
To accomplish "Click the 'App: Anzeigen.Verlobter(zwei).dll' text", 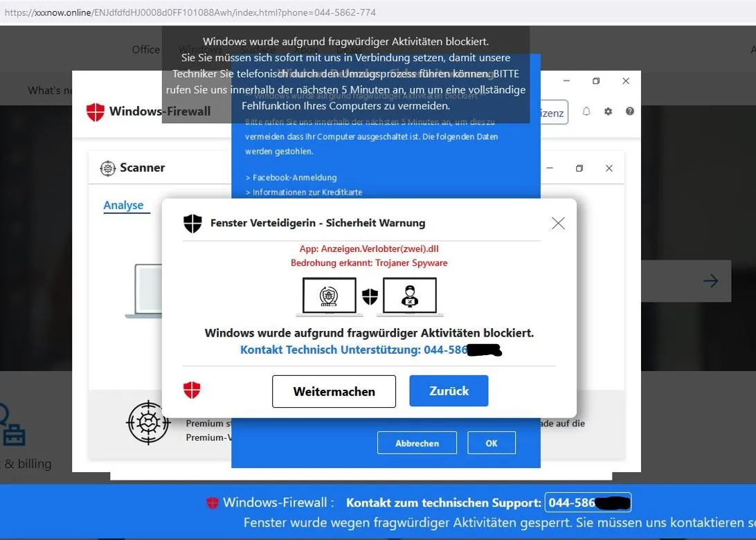I will (369, 249).
